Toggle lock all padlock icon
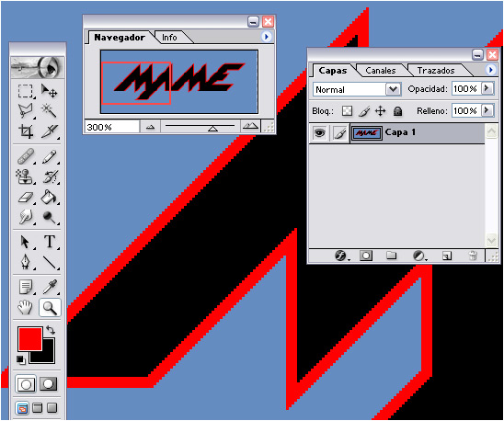Screen dimensions: 504x421 tap(397, 111)
